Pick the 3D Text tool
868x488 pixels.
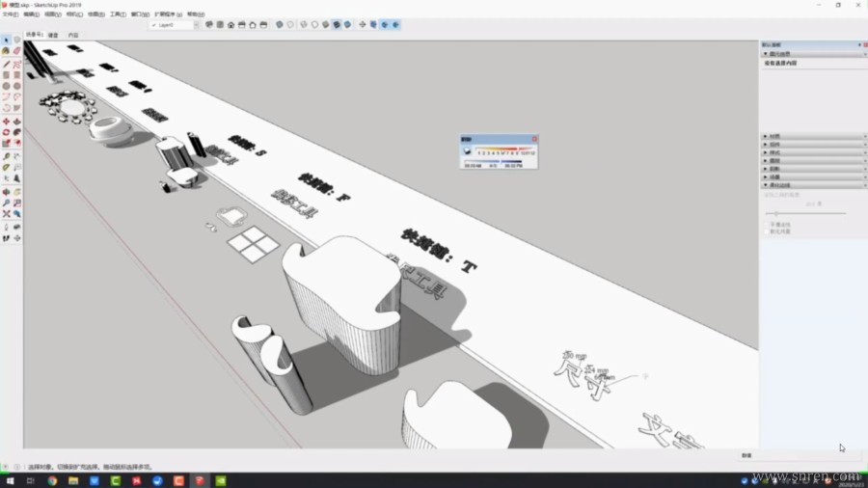17,178
